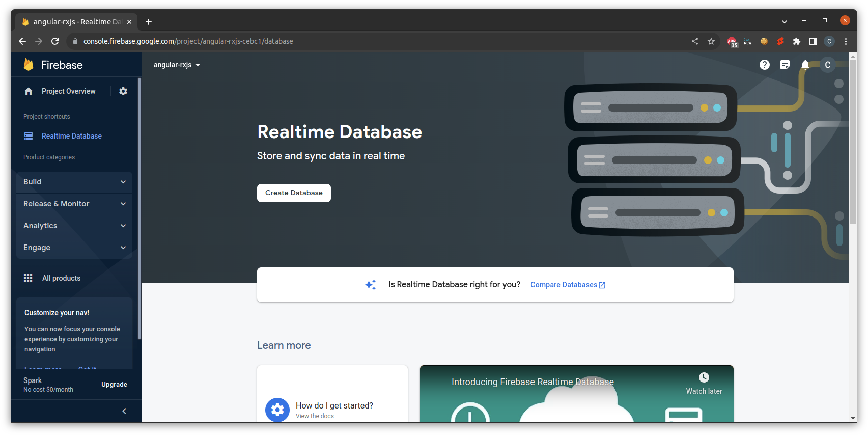The width and height of the screenshot is (868, 435).
Task: Click the Watch later clock icon
Action: pos(704,377)
